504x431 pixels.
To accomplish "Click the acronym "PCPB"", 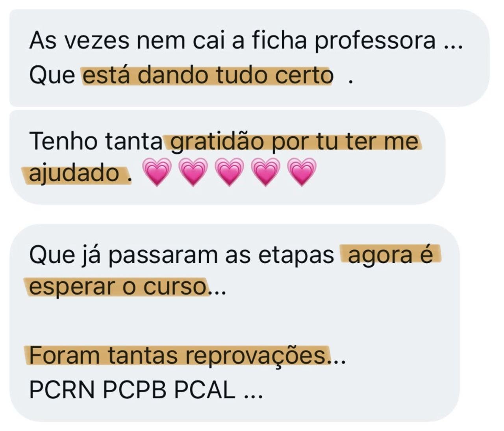I will coord(135,390).
